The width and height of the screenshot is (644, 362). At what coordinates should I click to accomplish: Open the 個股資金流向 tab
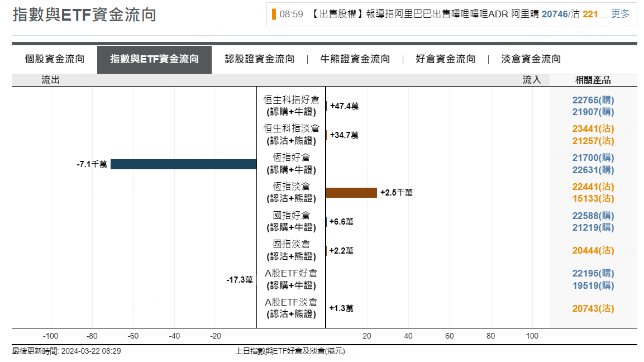(55, 59)
